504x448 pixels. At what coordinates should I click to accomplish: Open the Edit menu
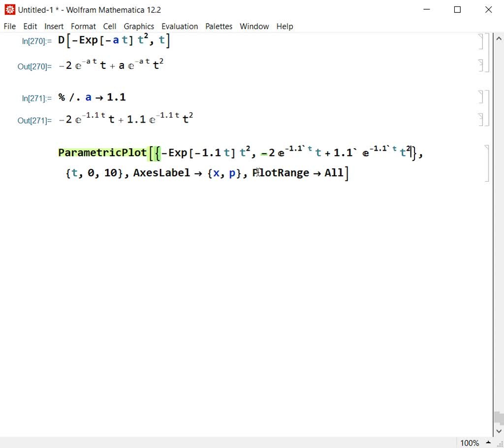30,26
